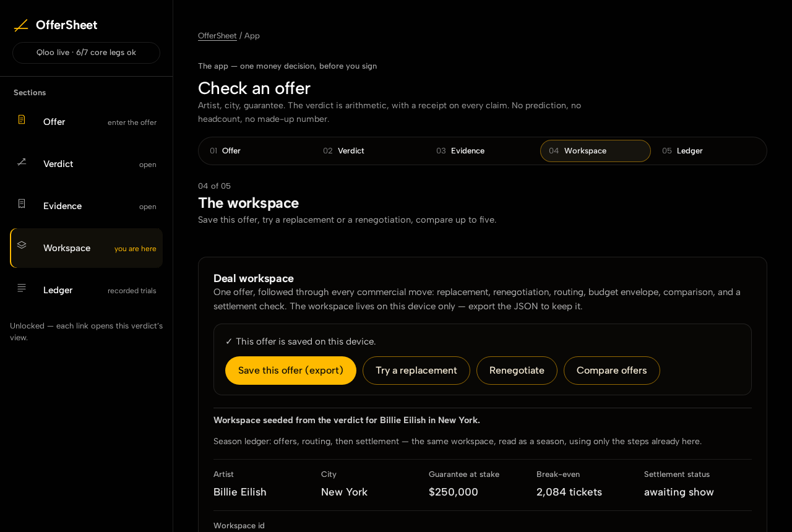Switch to the 03 Evidence step tab
The height and width of the screenshot is (532, 792).
pyautogui.click(x=483, y=151)
